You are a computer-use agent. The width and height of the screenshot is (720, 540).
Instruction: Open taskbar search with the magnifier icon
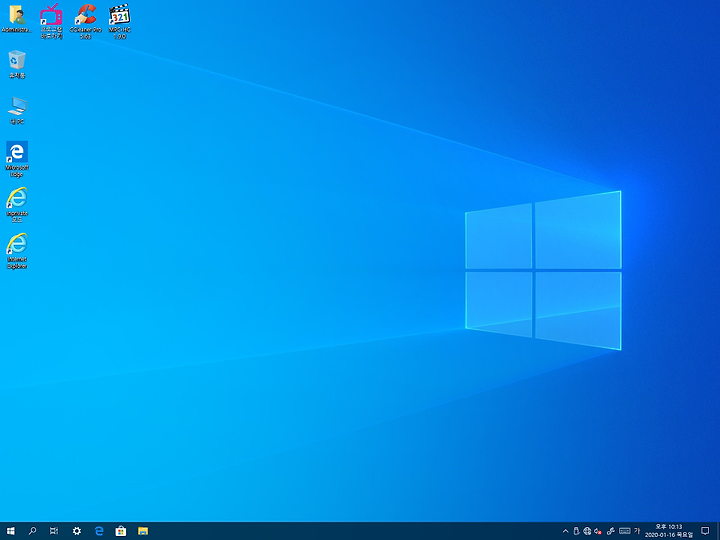(x=32, y=531)
